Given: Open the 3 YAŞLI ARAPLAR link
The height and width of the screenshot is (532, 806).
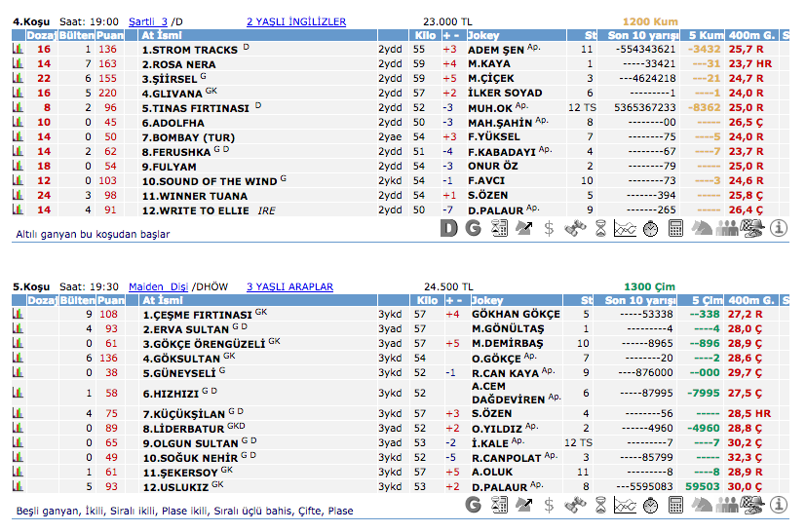Looking at the screenshot, I should (289, 286).
